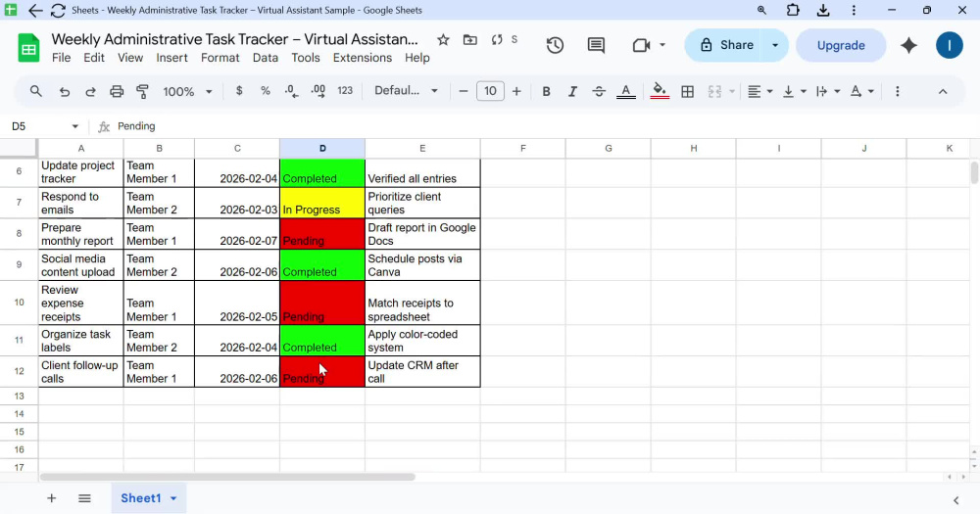Decrease font size with minus
The height and width of the screenshot is (514, 980).
point(464,91)
